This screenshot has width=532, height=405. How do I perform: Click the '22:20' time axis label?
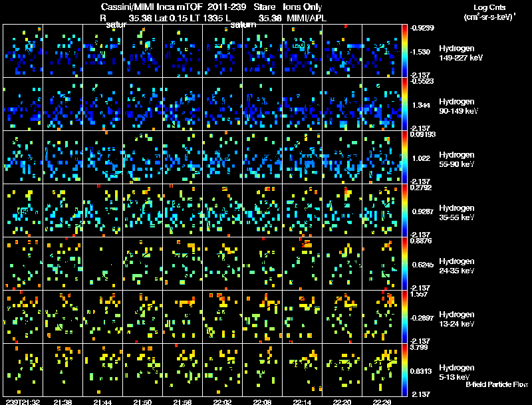point(342,402)
